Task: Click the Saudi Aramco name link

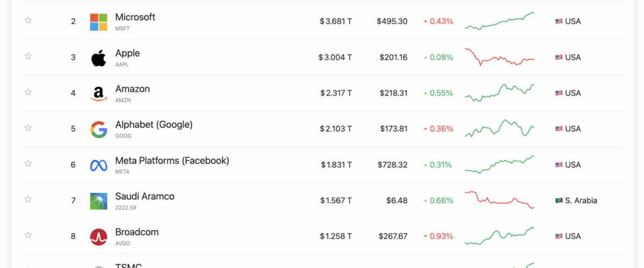Action: [x=144, y=196]
